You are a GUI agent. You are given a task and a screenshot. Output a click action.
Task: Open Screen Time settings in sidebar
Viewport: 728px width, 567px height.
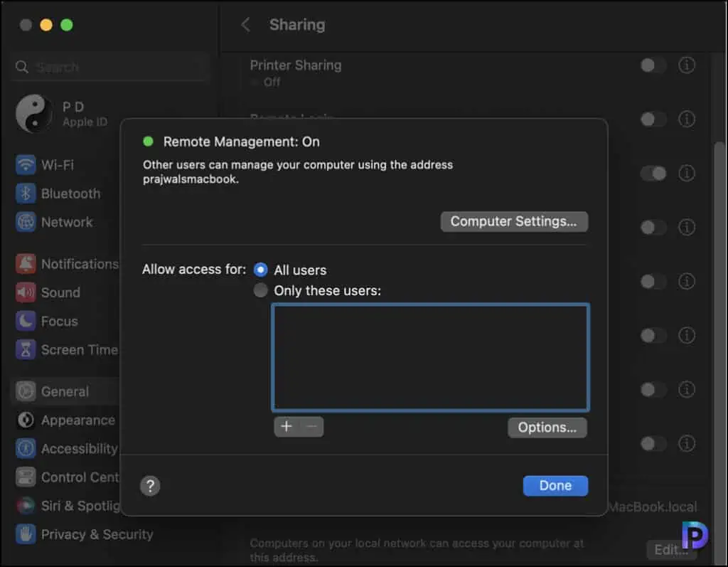(x=67, y=349)
